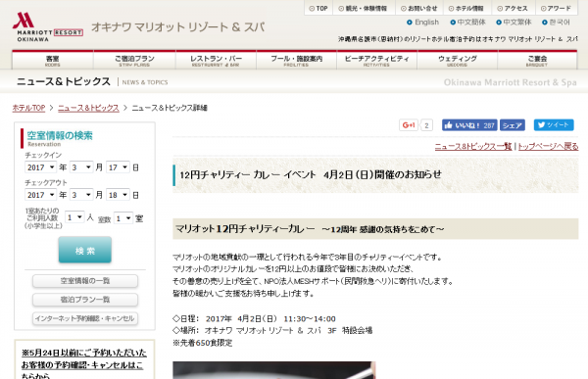
Task: Click the Facebook シェア share button
Action: click(513, 125)
